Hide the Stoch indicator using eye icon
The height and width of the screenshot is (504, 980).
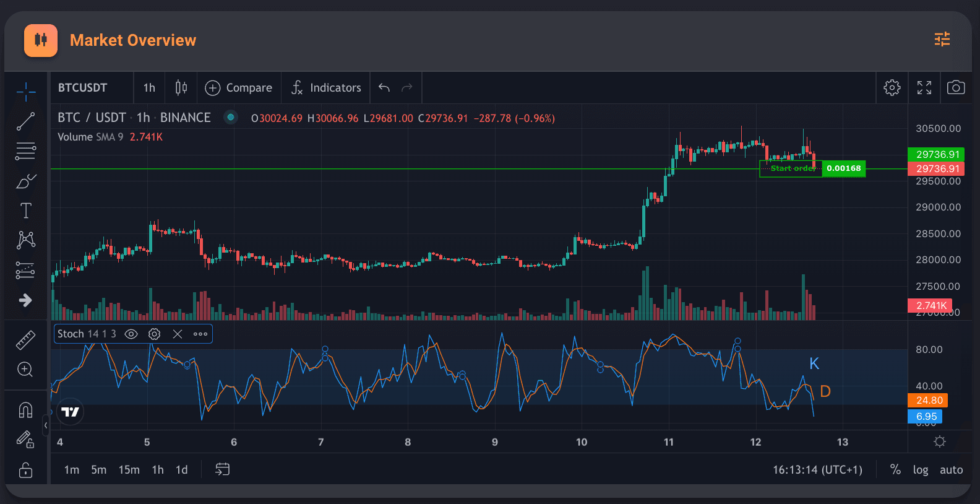tap(131, 334)
